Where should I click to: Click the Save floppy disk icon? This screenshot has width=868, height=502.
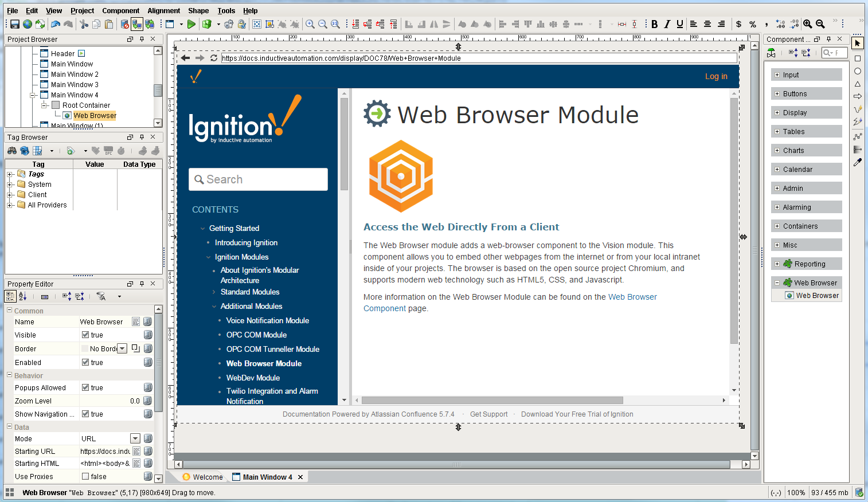pos(15,24)
